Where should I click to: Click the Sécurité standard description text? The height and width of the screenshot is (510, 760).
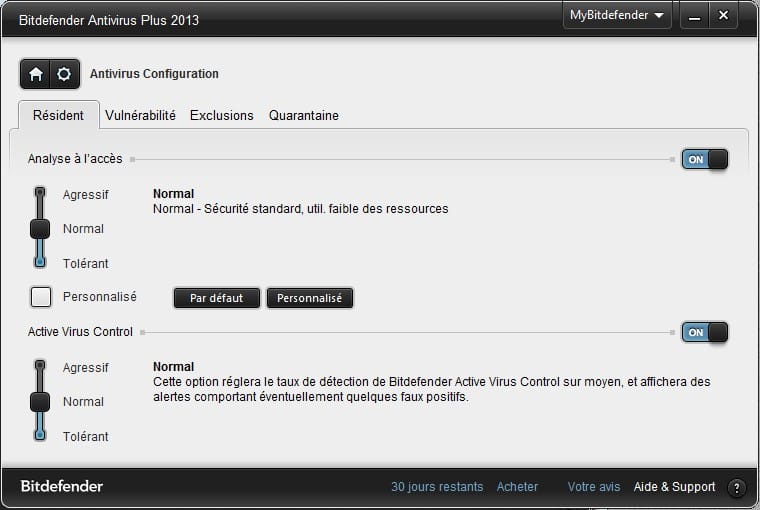click(x=301, y=209)
